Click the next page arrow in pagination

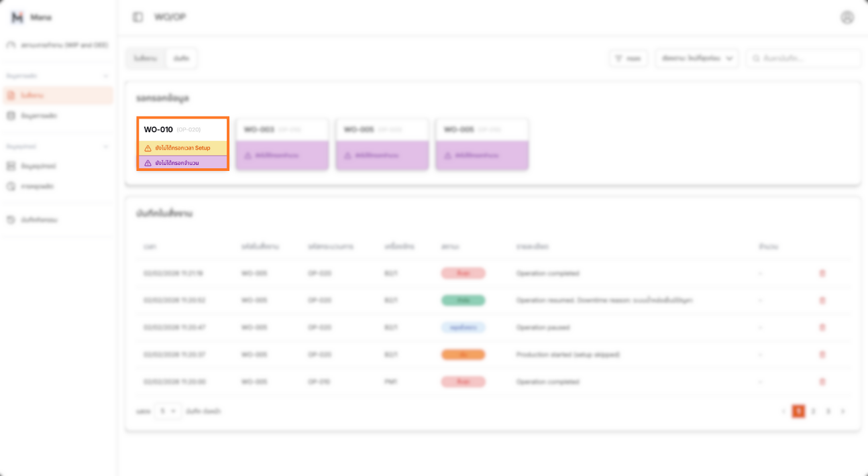843,411
